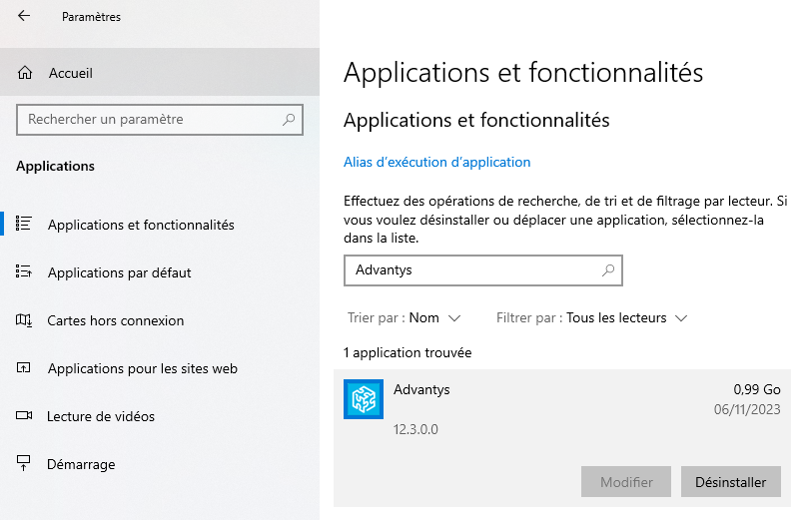812x520 pixels.
Task: Select Applications et fonctionnalités in the sidebar
Action: click(x=141, y=225)
